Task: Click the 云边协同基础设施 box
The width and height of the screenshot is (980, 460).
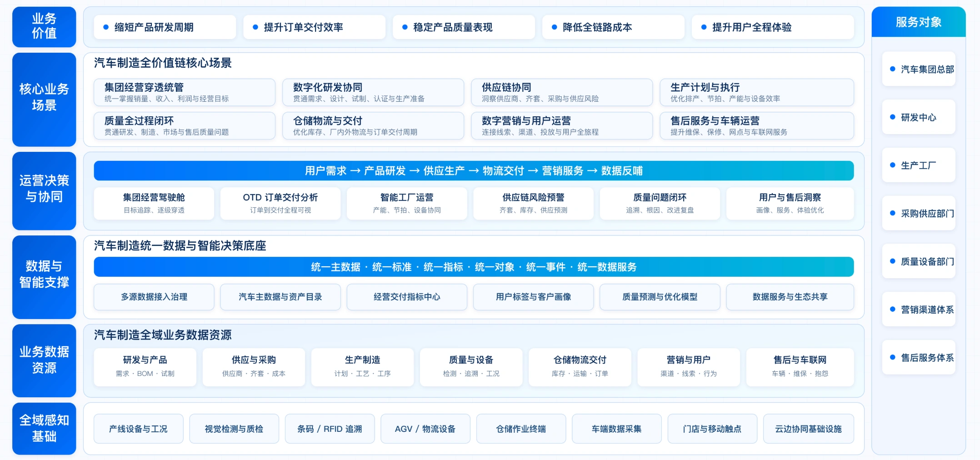Action: 809,429
